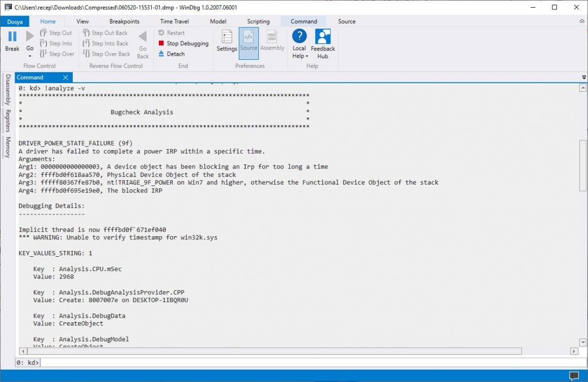Screen dimensions: 588x382
Task: Click Step Into Back
Action: [x=106, y=43]
